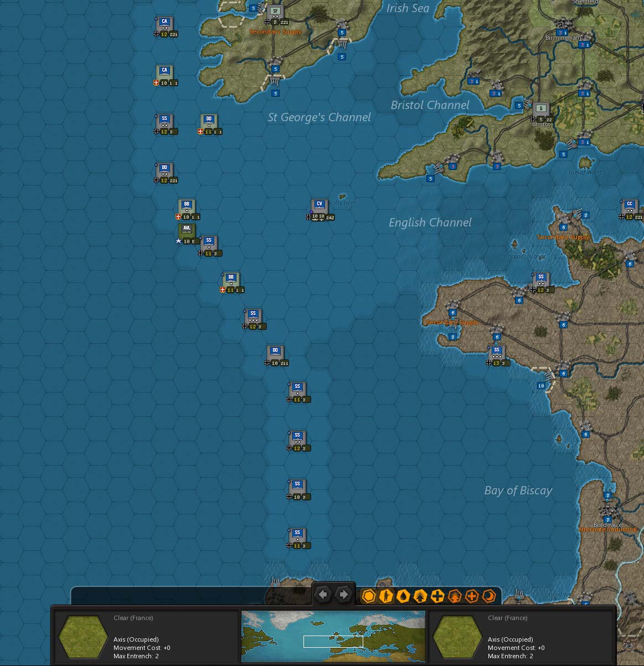The height and width of the screenshot is (666, 644).
Task: Select the SS submarine with strength 13
Action: coord(497,354)
